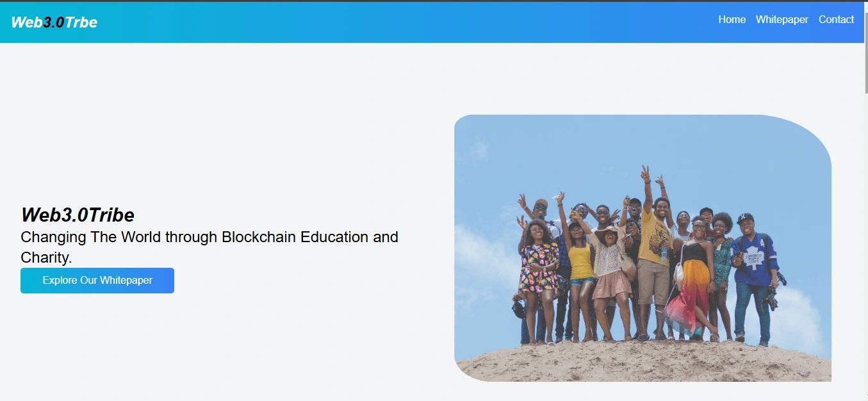The image size is (868, 401).
Task: Click the Web3.0Tribe italic heading
Action: (78, 215)
